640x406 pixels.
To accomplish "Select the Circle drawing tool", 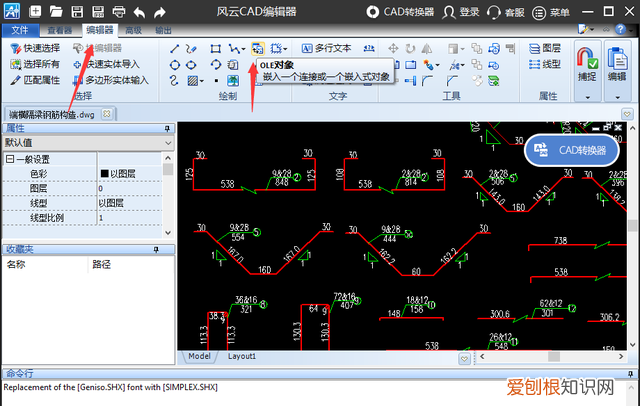I will point(175,65).
